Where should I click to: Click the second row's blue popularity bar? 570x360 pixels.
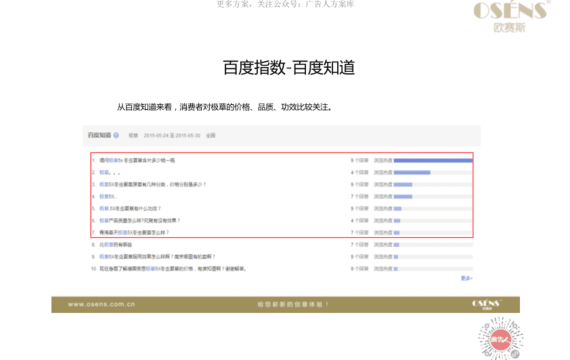(x=412, y=172)
